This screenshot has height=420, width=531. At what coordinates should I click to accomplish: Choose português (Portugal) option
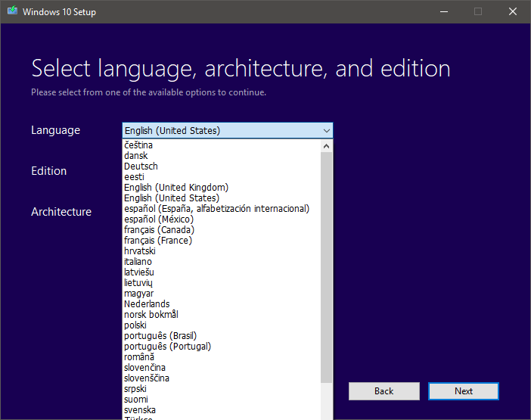[x=222, y=347]
